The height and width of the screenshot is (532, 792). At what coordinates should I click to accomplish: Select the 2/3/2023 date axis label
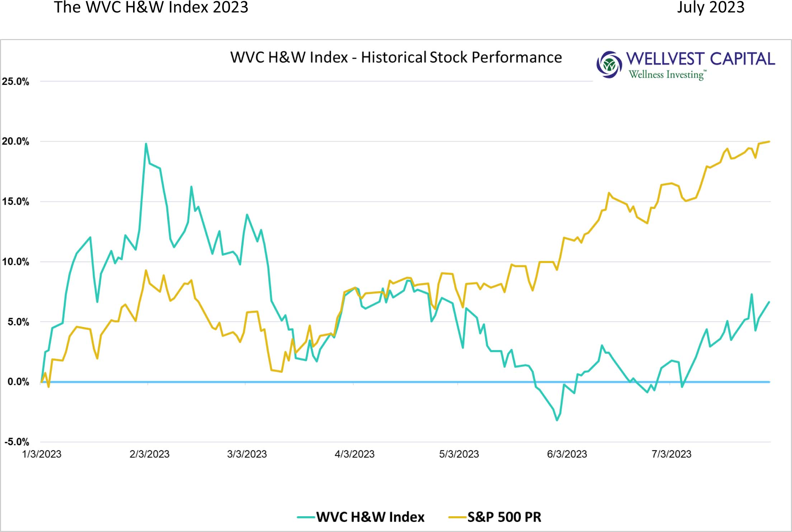click(149, 454)
